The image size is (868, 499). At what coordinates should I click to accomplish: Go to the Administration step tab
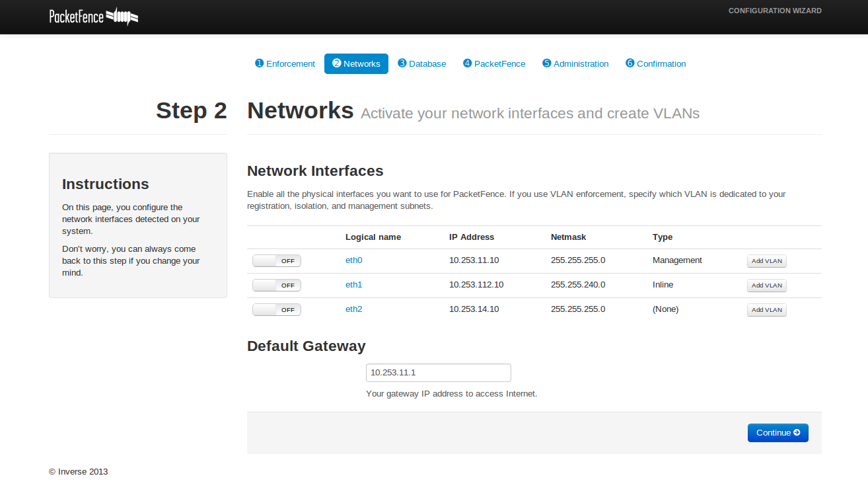point(575,64)
